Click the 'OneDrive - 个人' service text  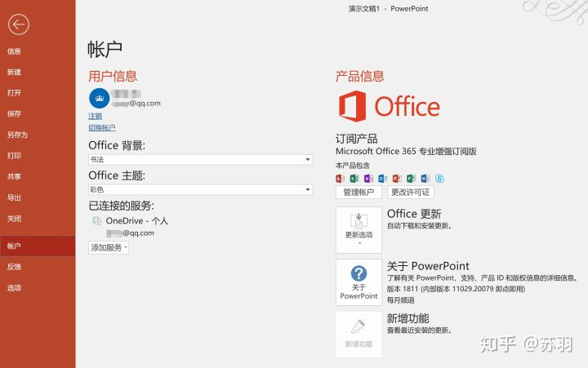tap(137, 221)
